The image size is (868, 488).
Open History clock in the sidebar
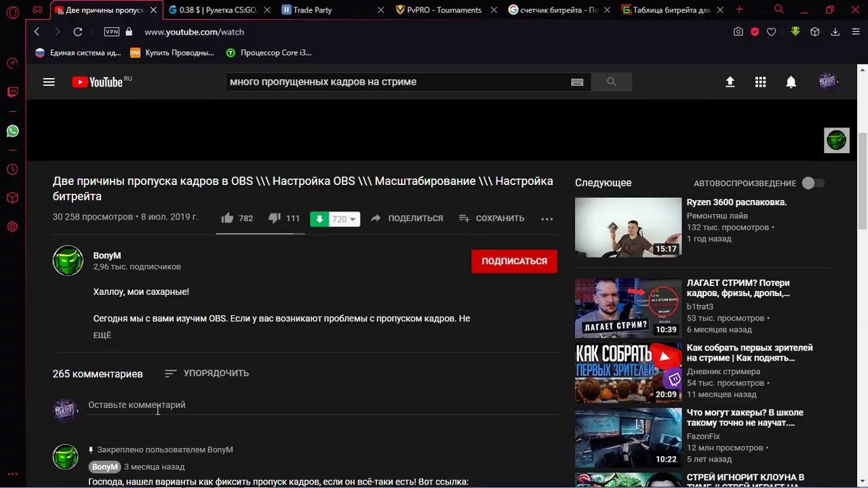(12, 169)
